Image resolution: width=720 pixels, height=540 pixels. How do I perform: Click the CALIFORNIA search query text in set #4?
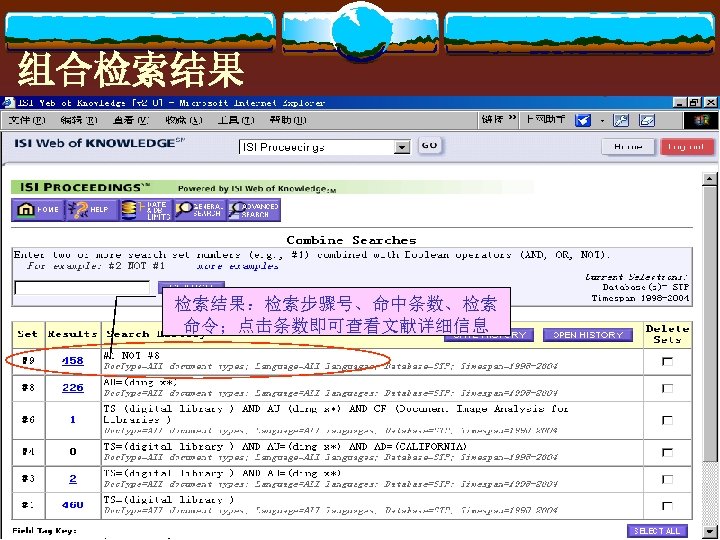pos(285,447)
